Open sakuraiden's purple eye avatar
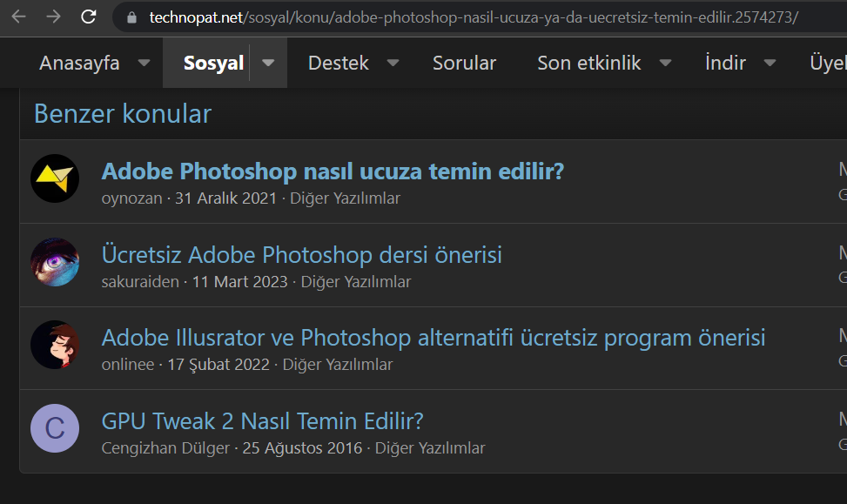This screenshot has height=504, width=847. tap(55, 262)
